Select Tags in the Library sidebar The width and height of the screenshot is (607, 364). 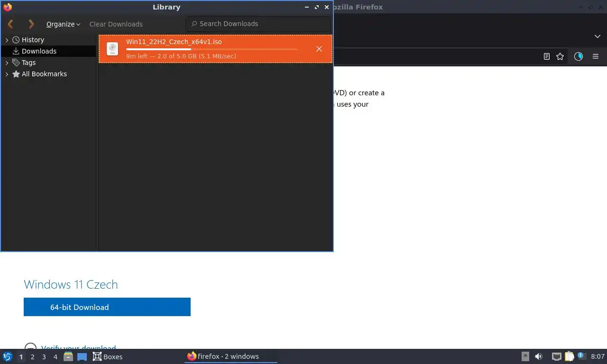28,63
